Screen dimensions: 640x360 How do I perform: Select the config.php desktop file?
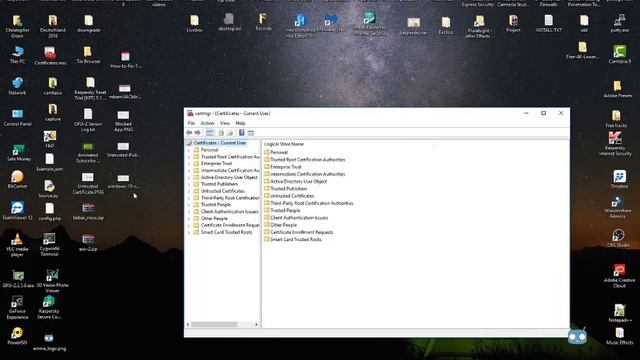point(49,211)
